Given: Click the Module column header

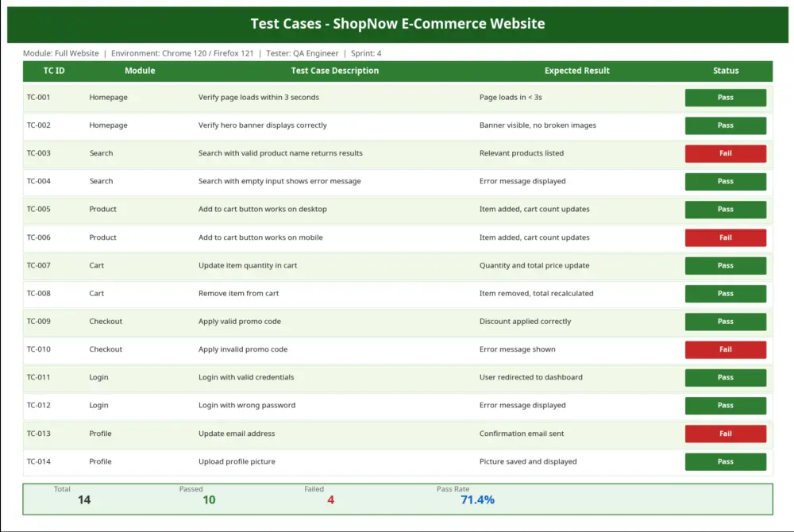Looking at the screenshot, I should click(x=140, y=71).
